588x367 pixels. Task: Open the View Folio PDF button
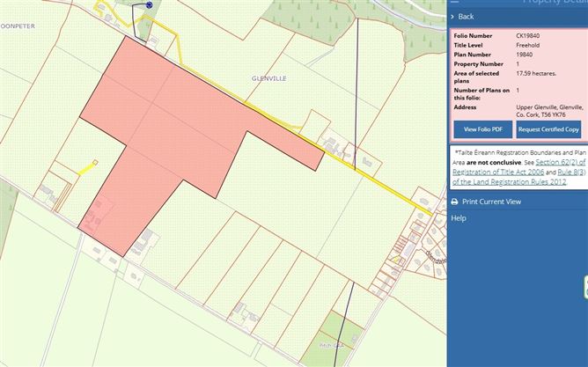[482, 129]
